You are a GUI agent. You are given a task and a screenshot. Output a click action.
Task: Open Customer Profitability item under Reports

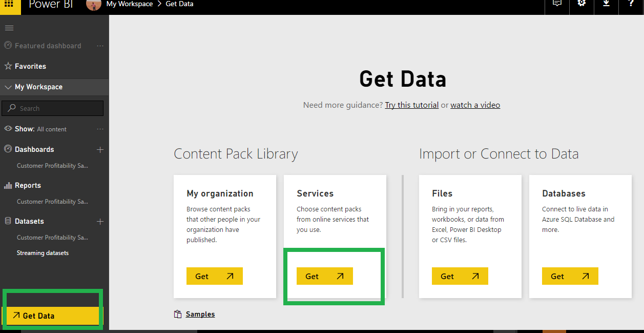[x=52, y=202]
